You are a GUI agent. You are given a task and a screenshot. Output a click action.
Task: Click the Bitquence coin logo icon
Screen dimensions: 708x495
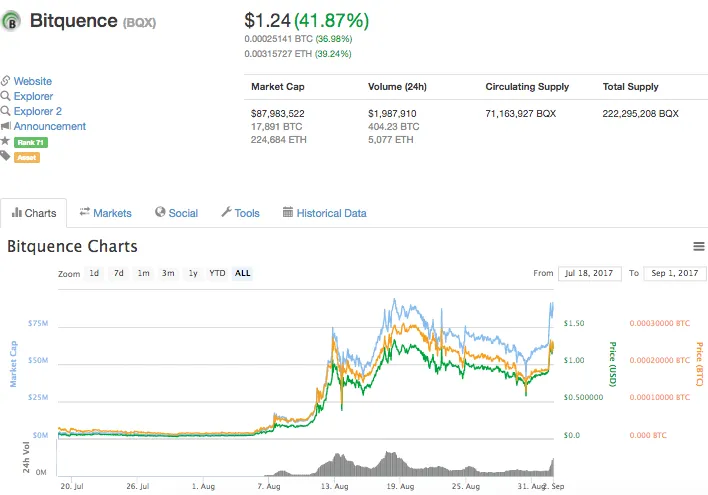coord(11,21)
